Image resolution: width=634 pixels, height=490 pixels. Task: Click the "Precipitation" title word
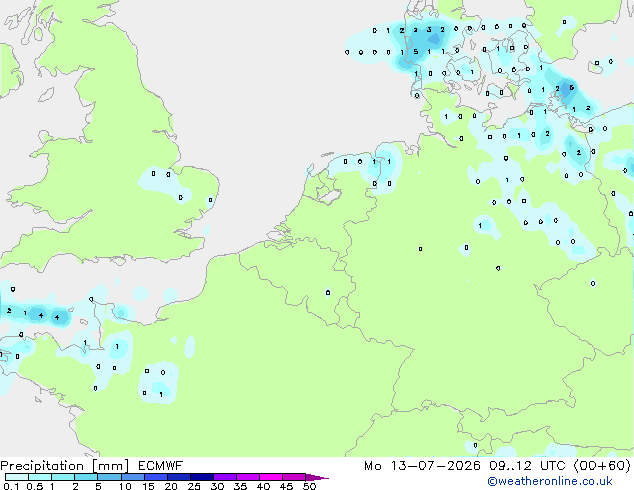(x=42, y=466)
